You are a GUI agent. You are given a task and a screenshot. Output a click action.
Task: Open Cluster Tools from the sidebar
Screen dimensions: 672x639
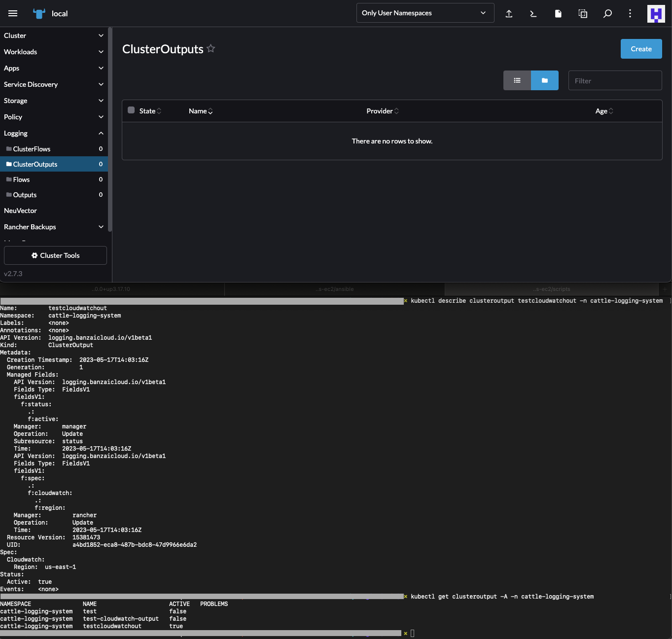55,255
